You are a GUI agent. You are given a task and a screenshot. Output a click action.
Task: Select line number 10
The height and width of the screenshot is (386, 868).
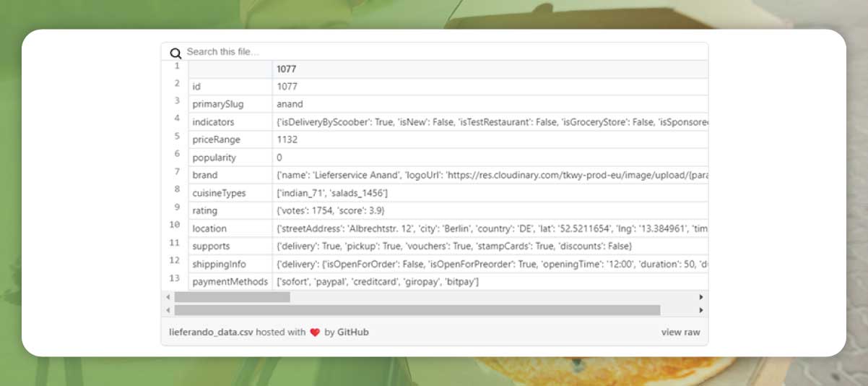pos(176,225)
